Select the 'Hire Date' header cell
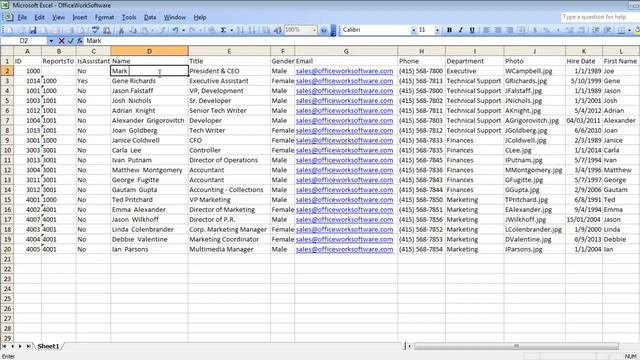This screenshot has width=640, height=360. [x=584, y=61]
